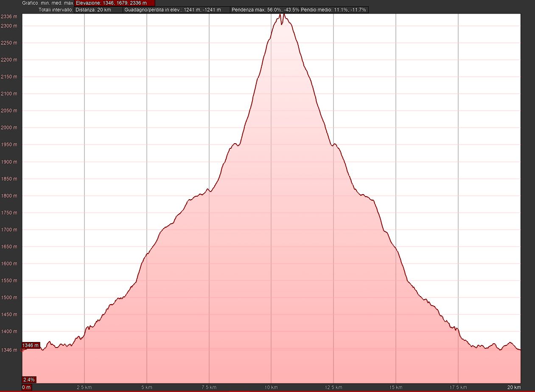Click the 2336 m maximum elevation axis label

(x=9, y=17)
